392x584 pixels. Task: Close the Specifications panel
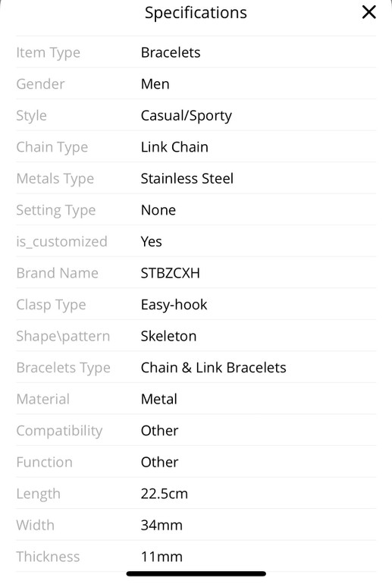coord(368,12)
